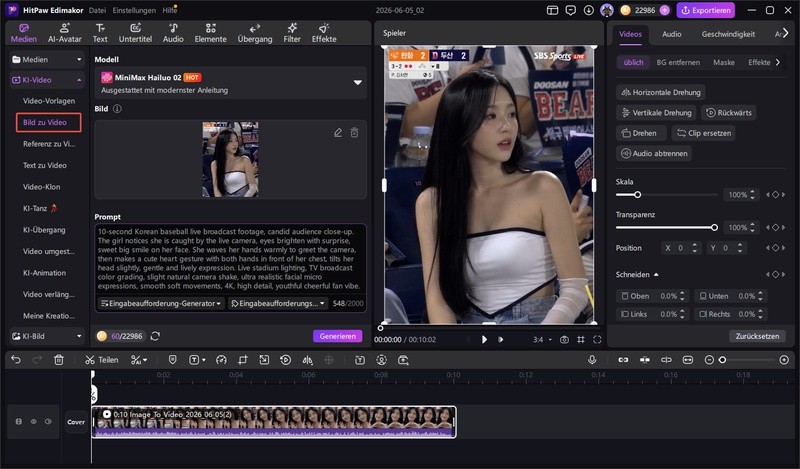The width and height of the screenshot is (800, 469).
Task: Click the Bild info icon
Action: pyautogui.click(x=117, y=109)
